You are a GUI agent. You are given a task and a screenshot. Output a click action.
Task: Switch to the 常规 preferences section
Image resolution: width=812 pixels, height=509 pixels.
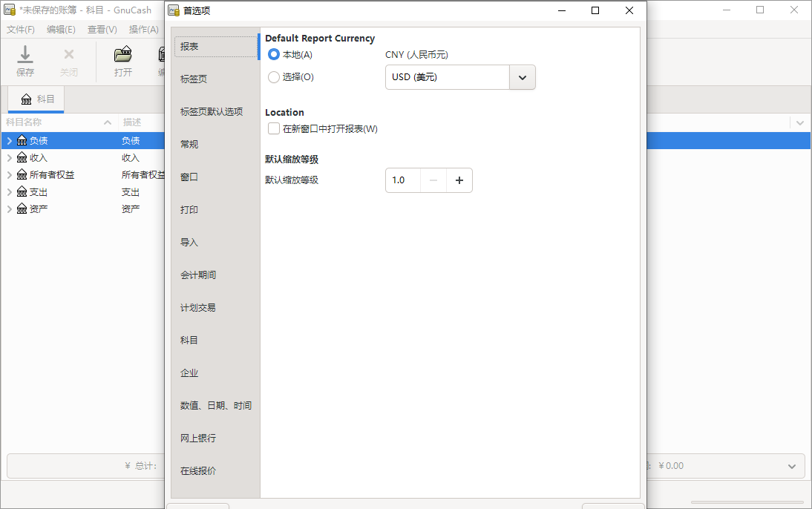[189, 144]
